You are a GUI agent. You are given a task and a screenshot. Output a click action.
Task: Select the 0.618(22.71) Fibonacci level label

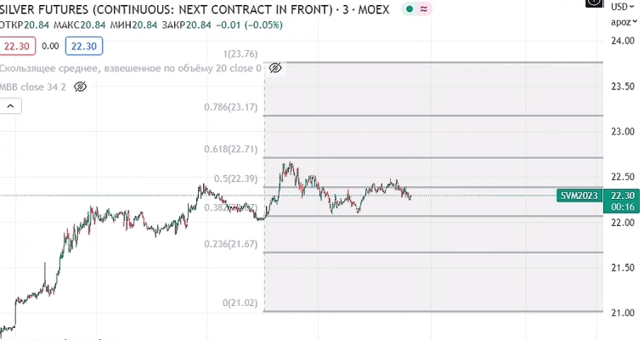pos(231,150)
